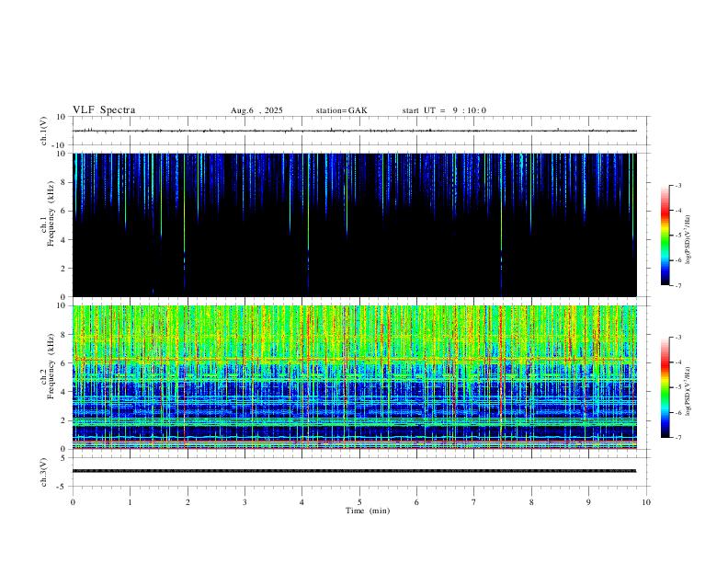Viewport: 728px width, 563px height.
Task: Click the "station=GAK" header label
Action: (342, 110)
